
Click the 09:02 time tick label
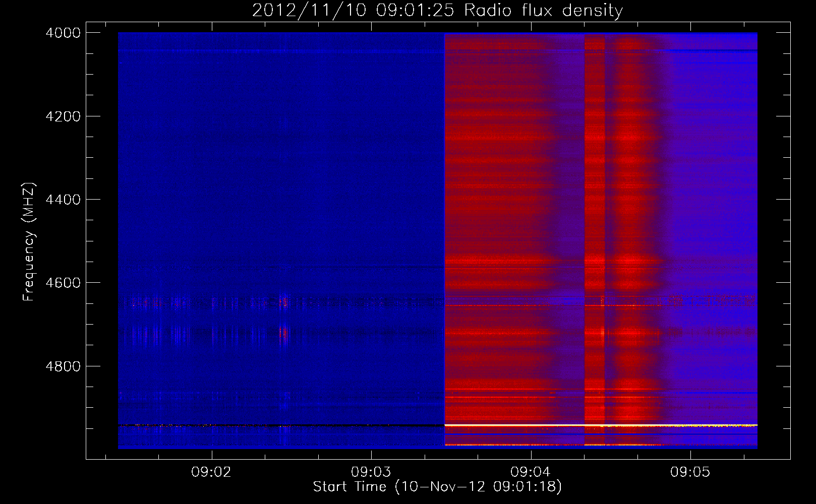(x=212, y=472)
